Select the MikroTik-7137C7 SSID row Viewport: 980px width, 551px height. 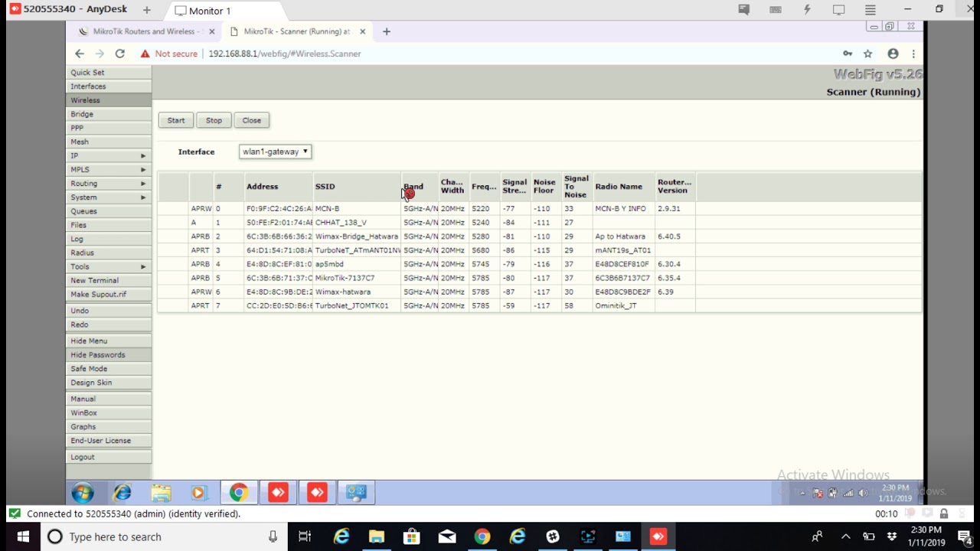tap(540, 278)
